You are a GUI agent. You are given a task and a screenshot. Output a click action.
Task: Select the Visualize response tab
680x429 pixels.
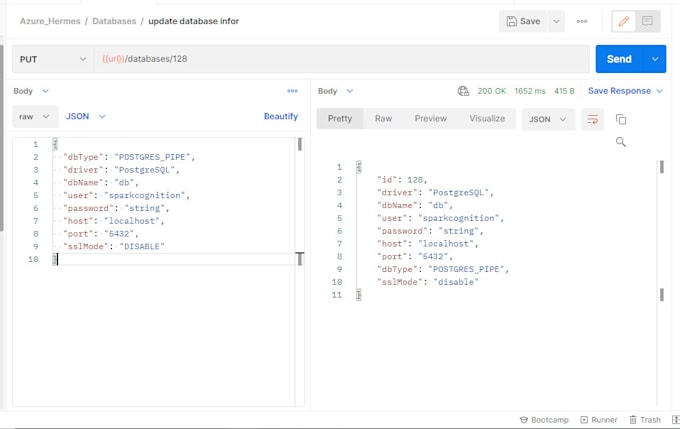point(487,118)
